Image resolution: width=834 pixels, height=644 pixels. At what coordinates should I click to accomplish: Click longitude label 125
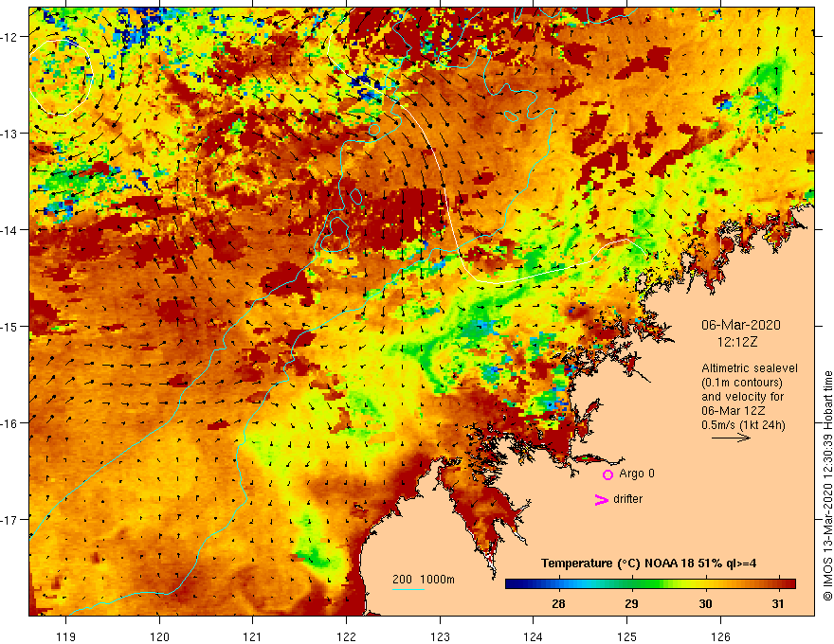tap(627, 636)
